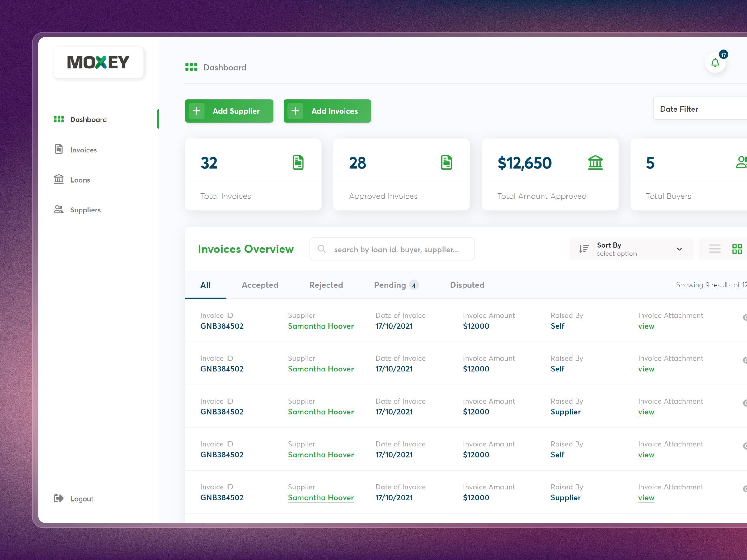Click the Logout icon
747x560 pixels.
click(59, 498)
